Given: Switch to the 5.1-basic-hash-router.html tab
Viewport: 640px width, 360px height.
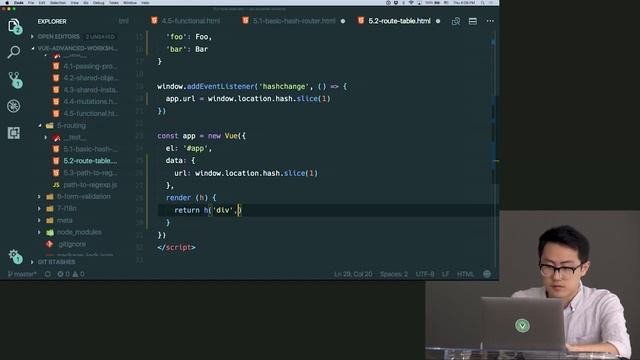Looking at the screenshot, I should (293, 21).
